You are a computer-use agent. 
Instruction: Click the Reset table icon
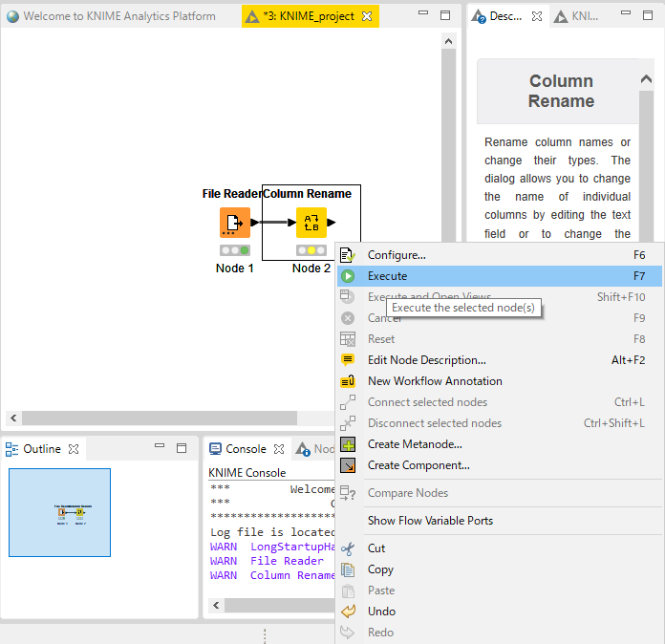348,339
